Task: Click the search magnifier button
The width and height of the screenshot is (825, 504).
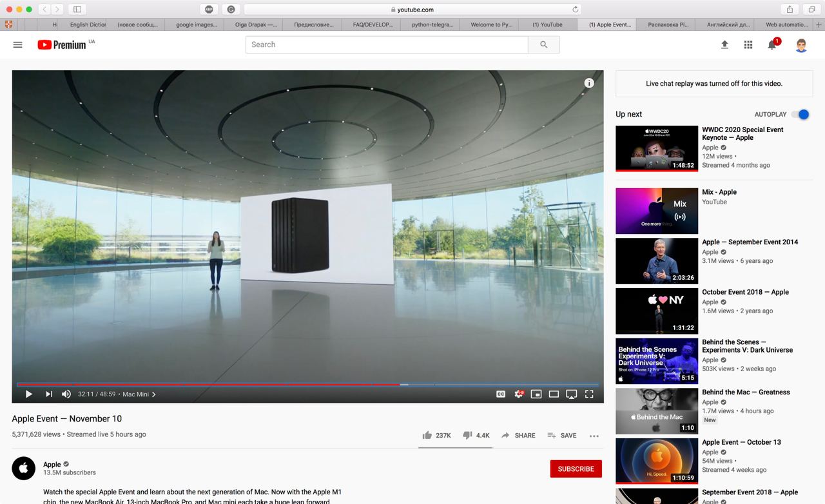Action: (543, 44)
